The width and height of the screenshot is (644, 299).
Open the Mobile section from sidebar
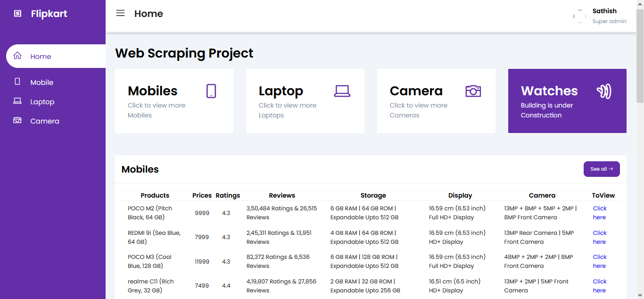41,82
